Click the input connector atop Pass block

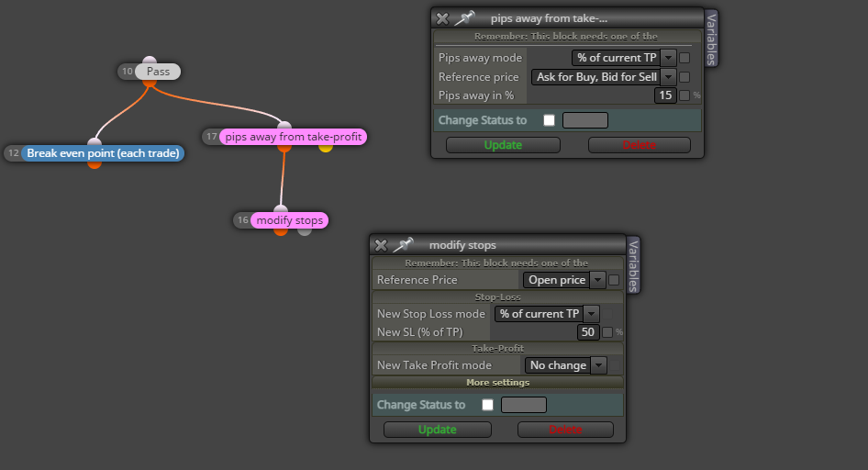150,61
